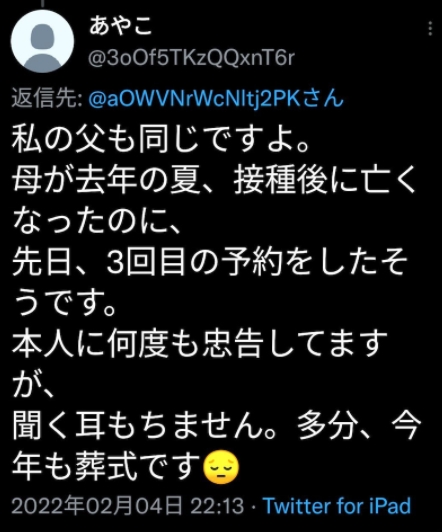Click the text なったのに、
Viewport: 442px width, 532px height.
(x=97, y=221)
